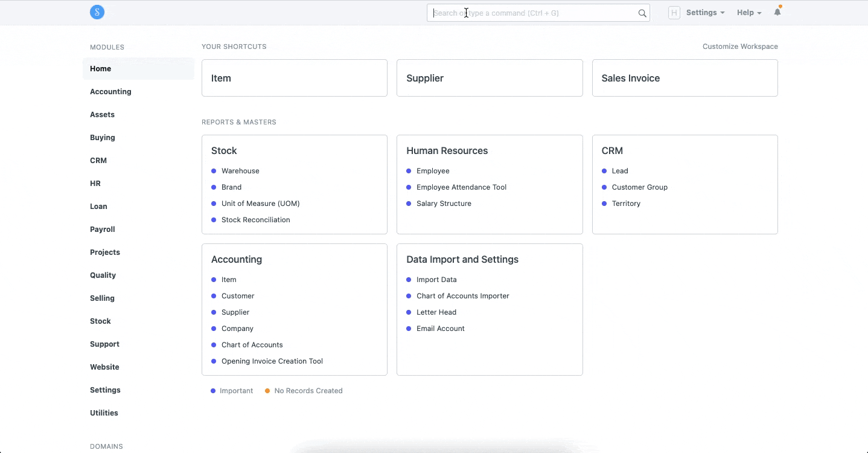Select Accounting module in sidebar
The image size is (868, 453).
coord(110,92)
